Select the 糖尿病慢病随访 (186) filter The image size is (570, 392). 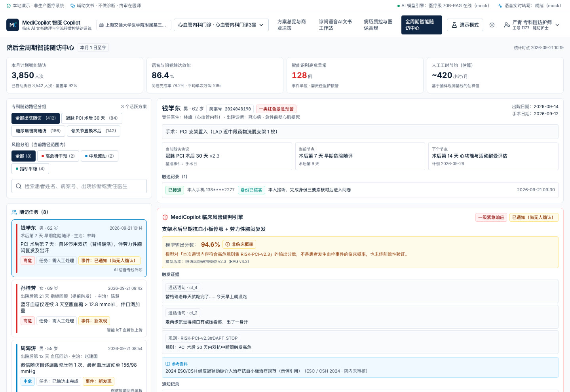coord(38,131)
